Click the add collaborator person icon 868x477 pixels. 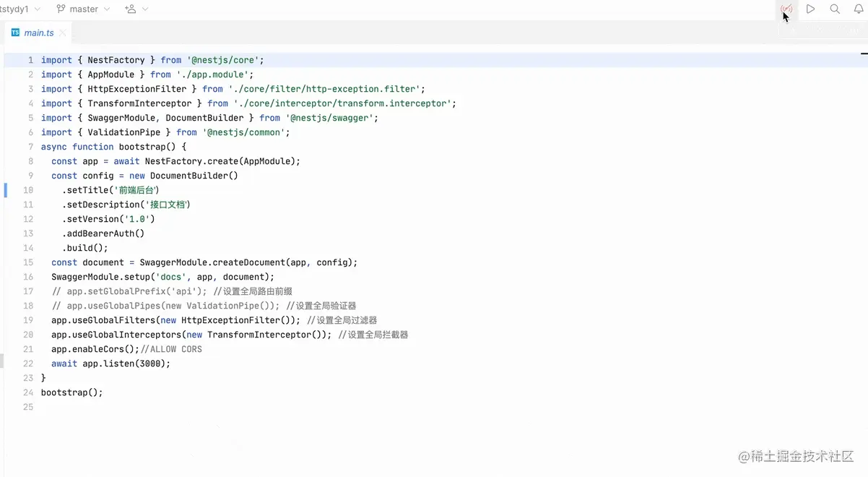click(x=130, y=9)
